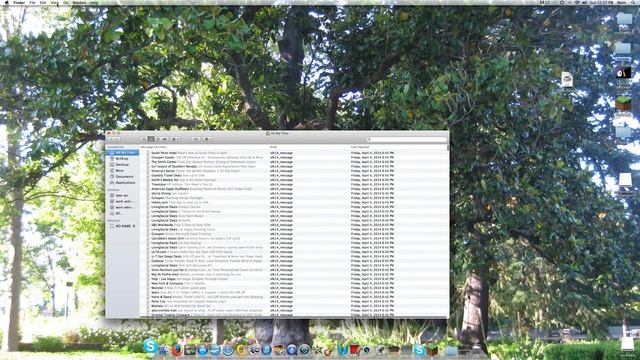Open the Go menu
Image resolution: width=640 pixels, height=360 pixels.
[x=65, y=2]
